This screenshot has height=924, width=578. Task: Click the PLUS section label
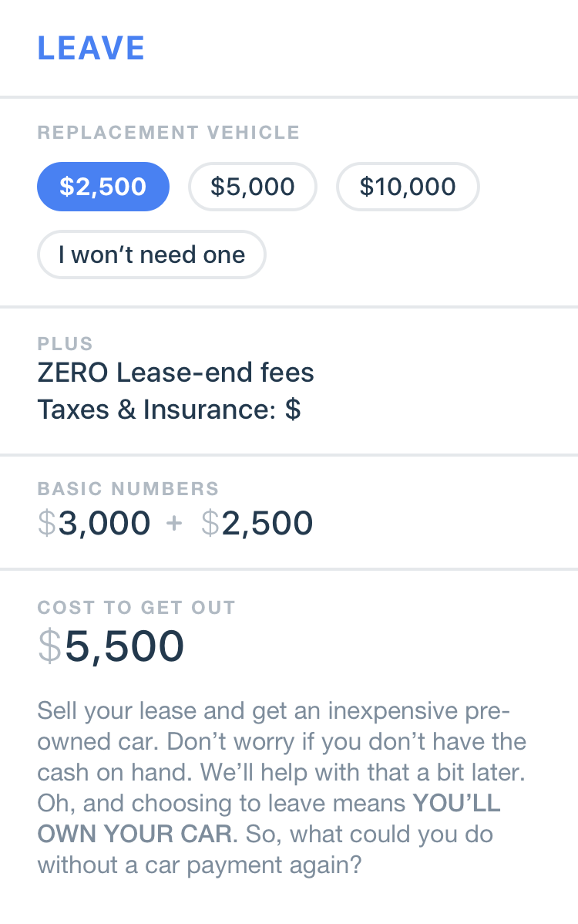pos(66,344)
